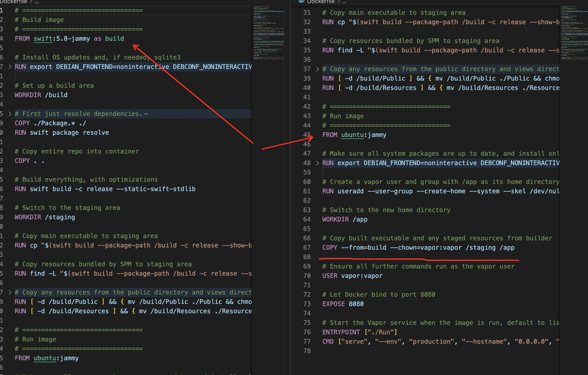The height and width of the screenshot is (375, 588).
Task: Click 'RUN cp' line in left editor
Action: (x=133, y=245)
